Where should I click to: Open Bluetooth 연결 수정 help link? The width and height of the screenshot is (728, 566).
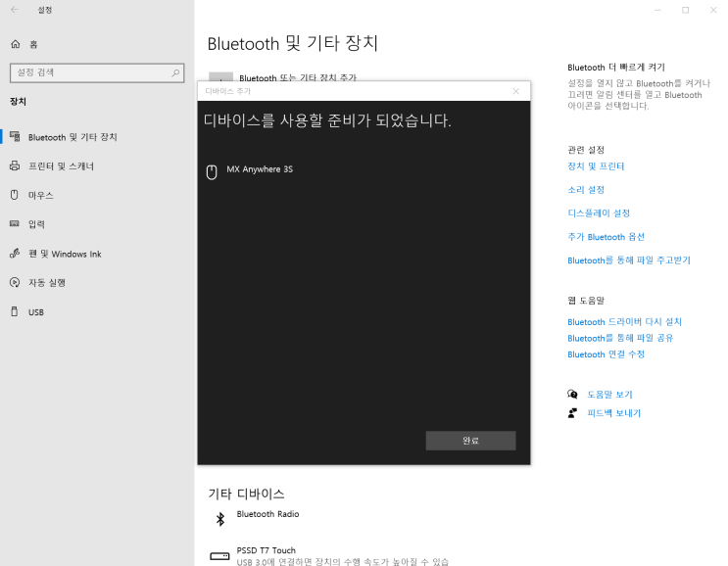point(606,354)
